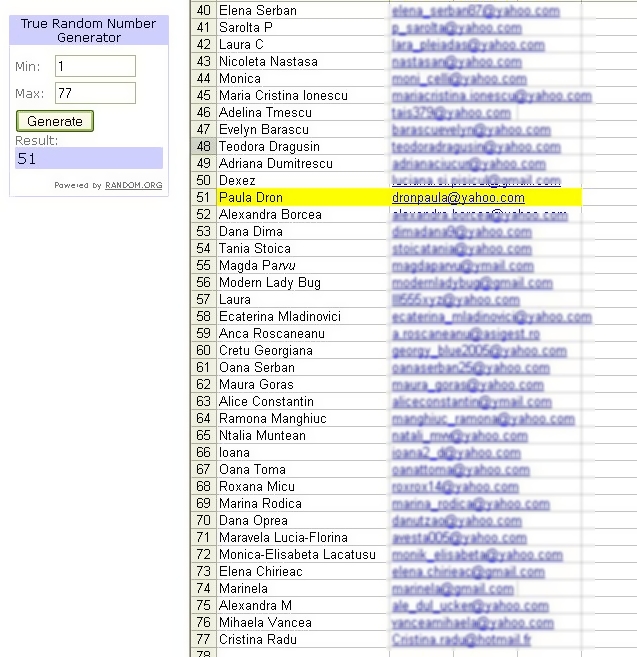
Task: Click the cell Roxana Micu
Action: tap(303, 486)
